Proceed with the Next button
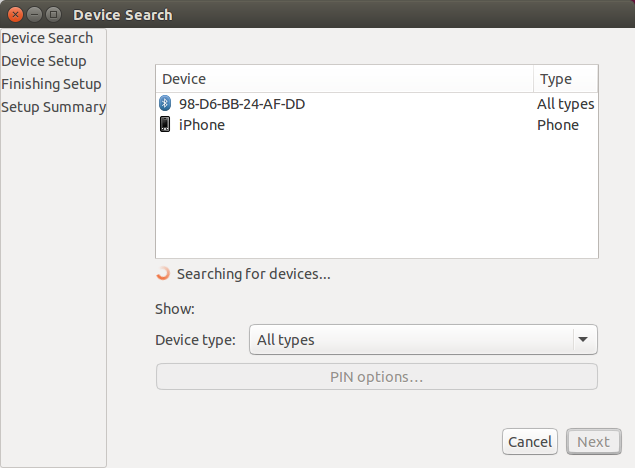635x468 pixels. [594, 441]
